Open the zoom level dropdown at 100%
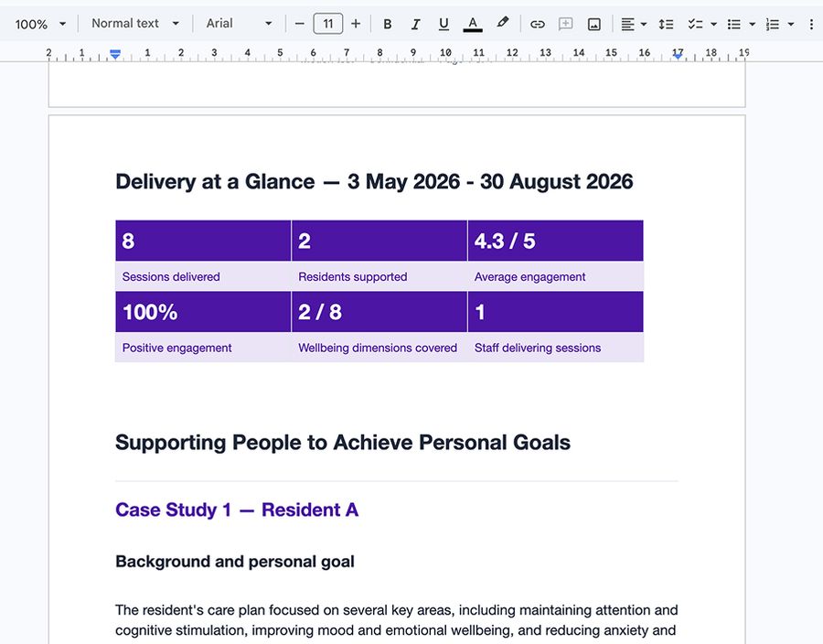Image resolution: width=823 pixels, height=644 pixels. (x=40, y=24)
